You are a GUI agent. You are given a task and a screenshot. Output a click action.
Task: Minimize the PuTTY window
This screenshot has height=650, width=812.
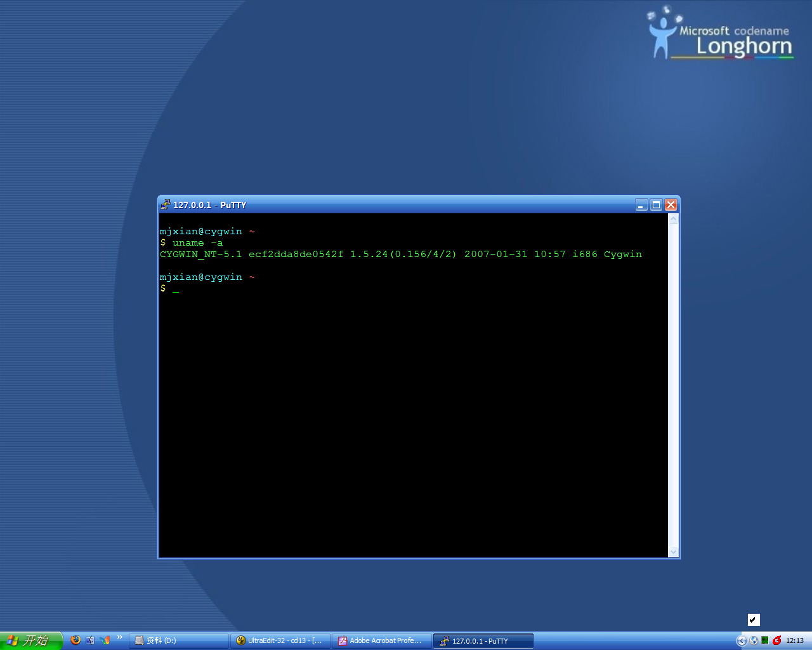click(641, 204)
